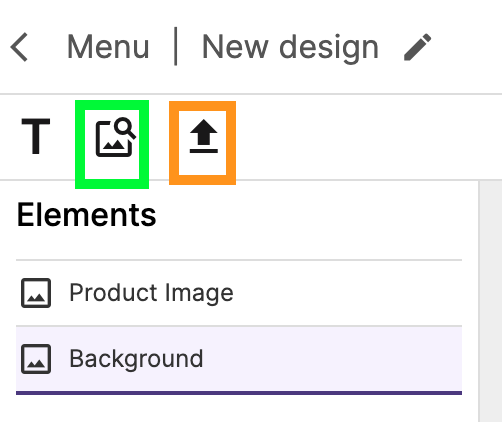This screenshot has height=422, width=502.
Task: Select the Product Image element row
Action: point(239,293)
